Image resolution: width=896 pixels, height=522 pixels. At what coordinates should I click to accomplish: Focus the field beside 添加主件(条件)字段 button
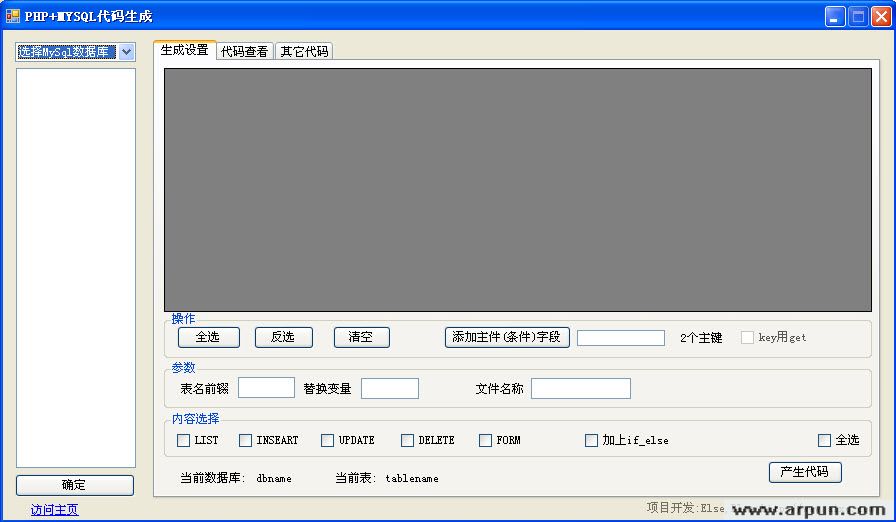pos(621,338)
